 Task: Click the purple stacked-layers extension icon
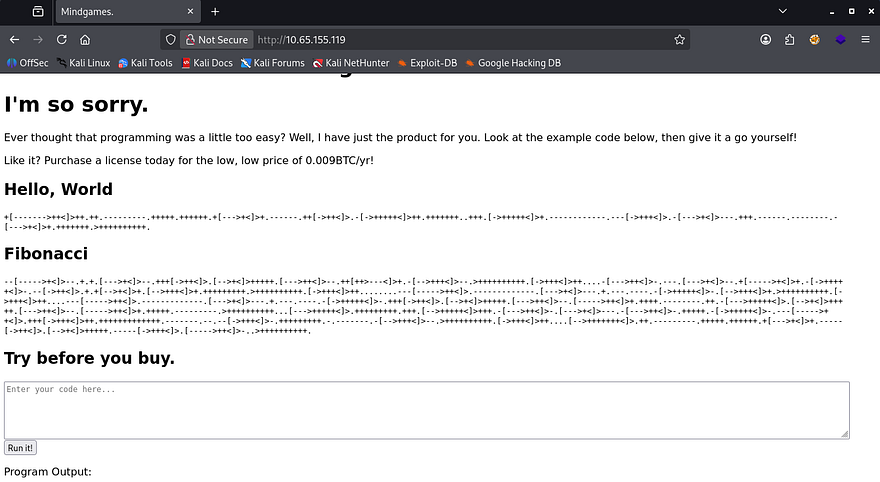(x=840, y=40)
